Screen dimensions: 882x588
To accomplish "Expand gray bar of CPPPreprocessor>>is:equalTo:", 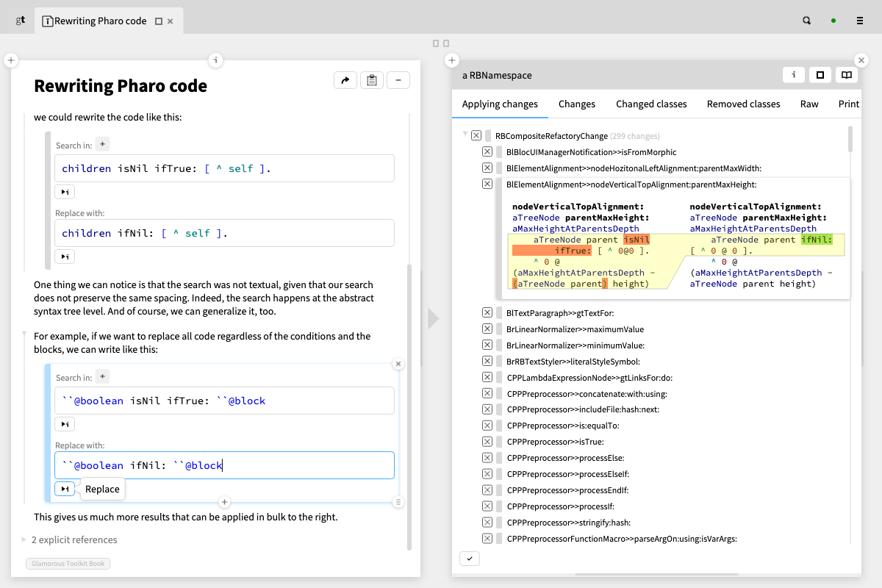I will pos(498,426).
